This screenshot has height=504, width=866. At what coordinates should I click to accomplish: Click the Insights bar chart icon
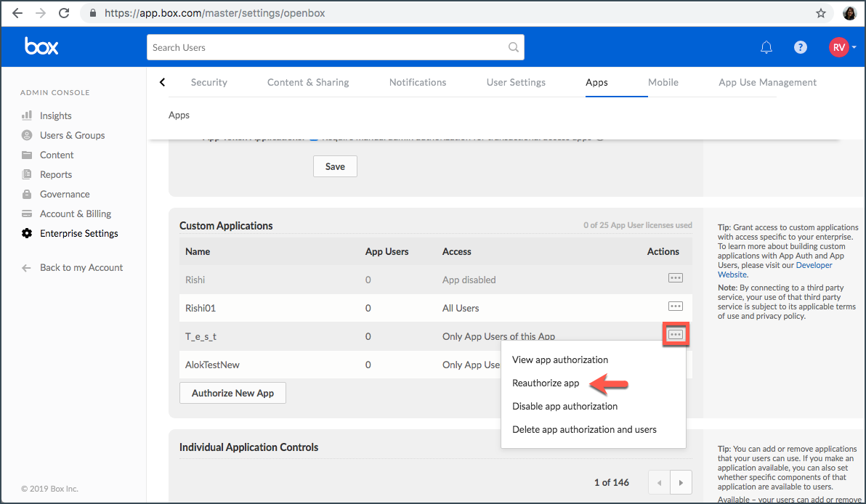[26, 115]
